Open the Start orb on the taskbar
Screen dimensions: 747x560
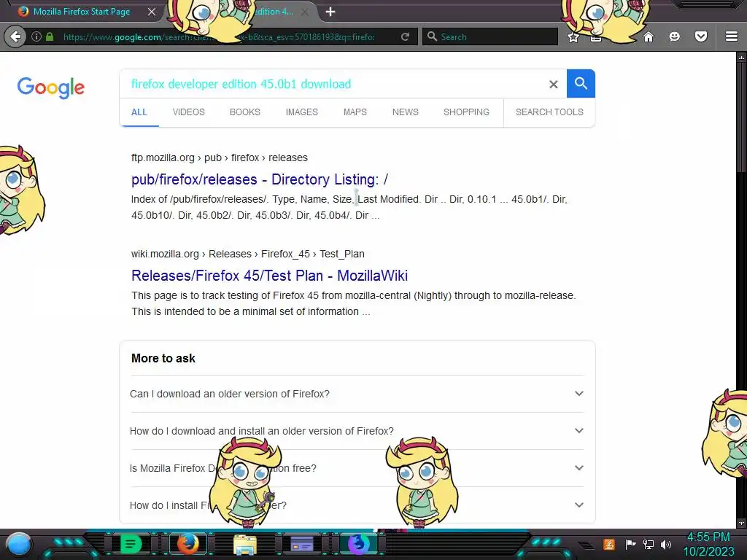point(18,544)
